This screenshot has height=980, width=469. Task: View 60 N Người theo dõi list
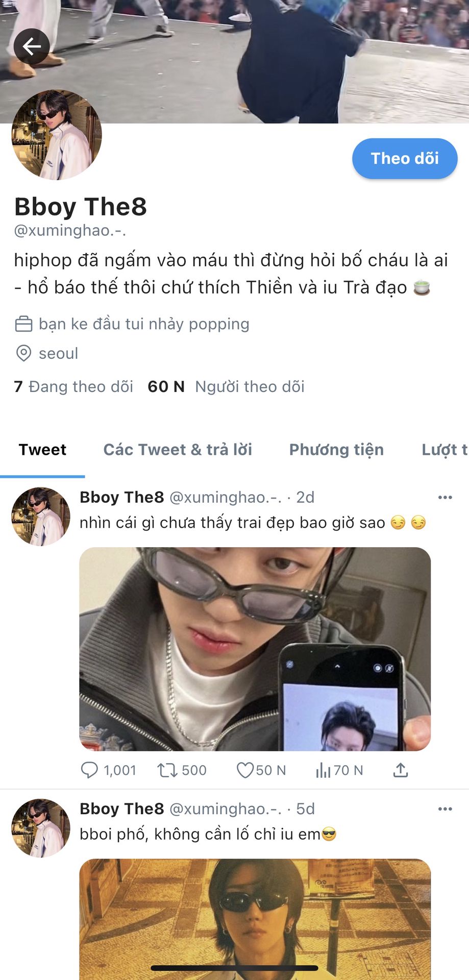click(x=226, y=386)
